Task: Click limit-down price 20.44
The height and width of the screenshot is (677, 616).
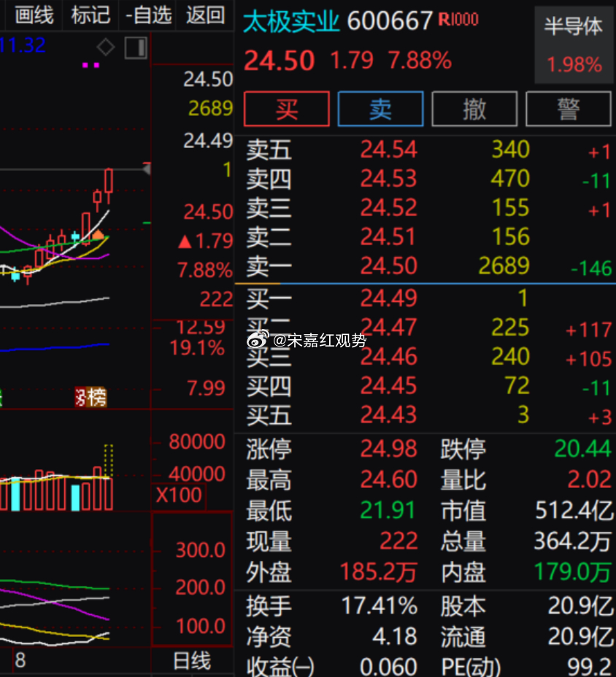Action: pos(582,449)
